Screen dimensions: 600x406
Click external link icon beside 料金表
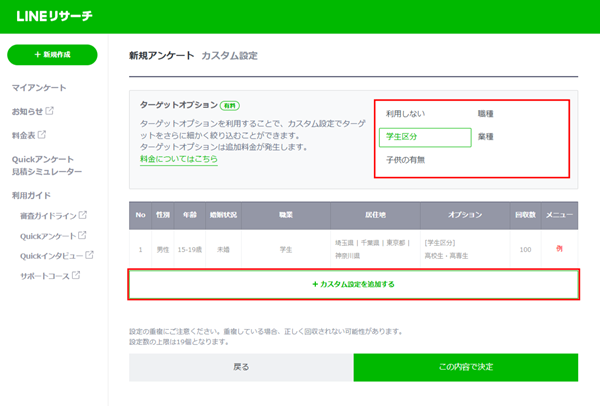tap(42, 134)
